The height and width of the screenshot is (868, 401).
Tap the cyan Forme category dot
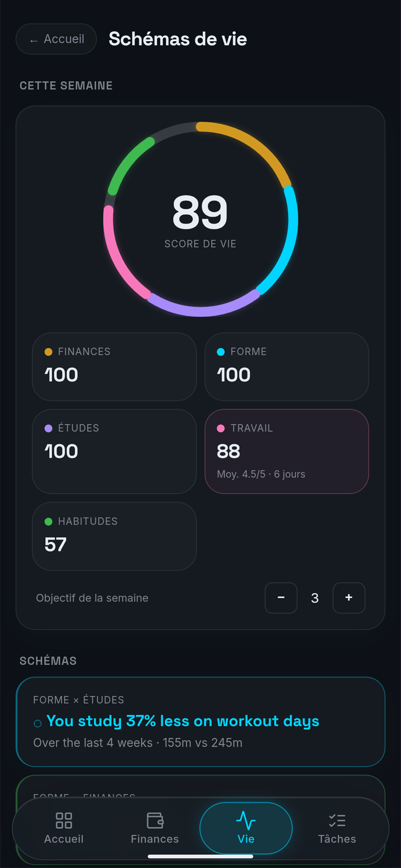coord(221,352)
